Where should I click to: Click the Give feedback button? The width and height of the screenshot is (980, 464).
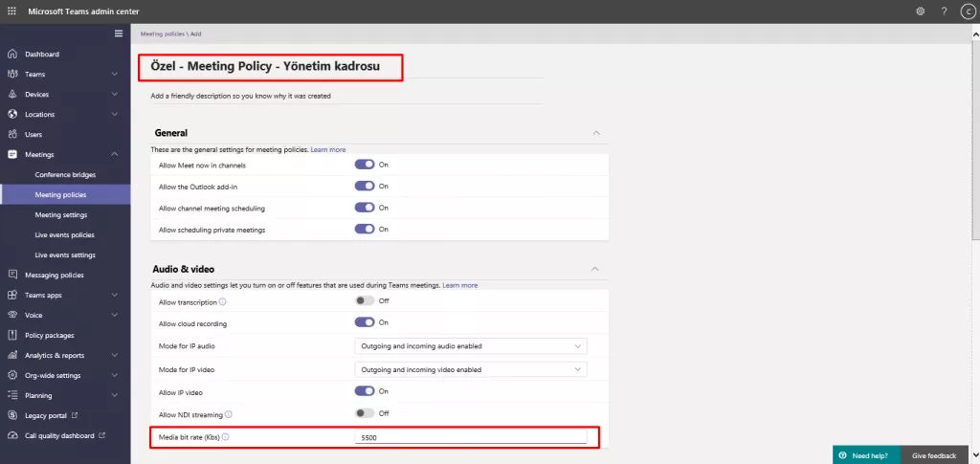(934, 455)
